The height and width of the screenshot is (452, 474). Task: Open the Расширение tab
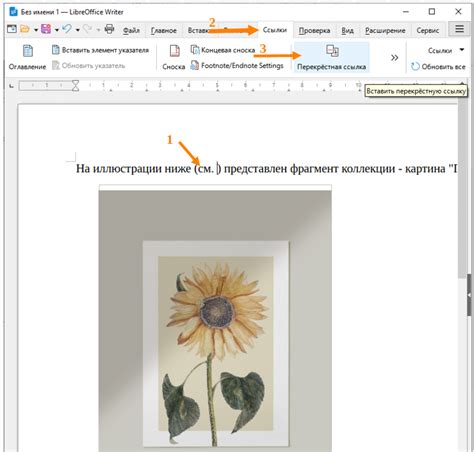click(x=385, y=31)
